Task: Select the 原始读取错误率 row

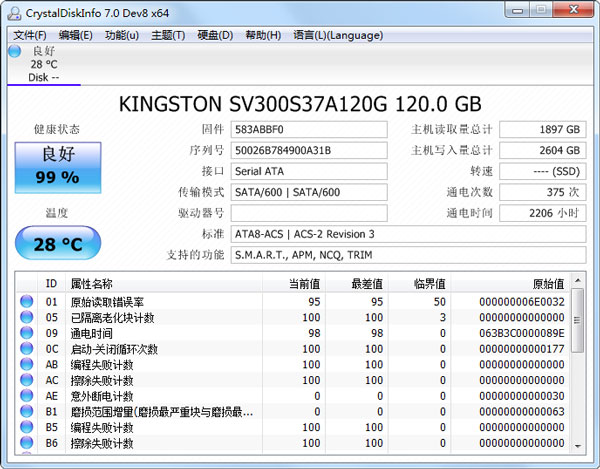Action: coord(293,301)
